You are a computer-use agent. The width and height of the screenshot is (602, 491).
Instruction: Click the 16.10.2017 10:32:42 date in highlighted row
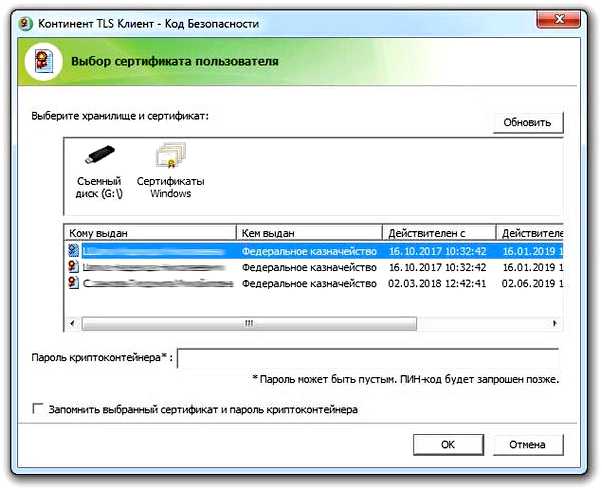pyautogui.click(x=437, y=251)
